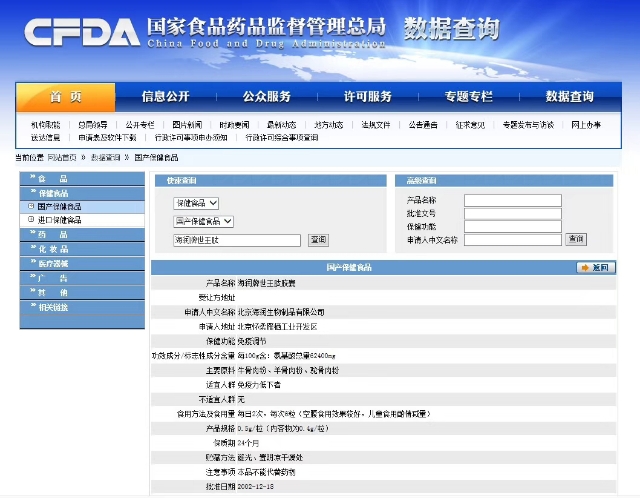This screenshot has width=640, height=498.
Task: Click the 2002-12-18 approval date value
Action: pos(256,487)
